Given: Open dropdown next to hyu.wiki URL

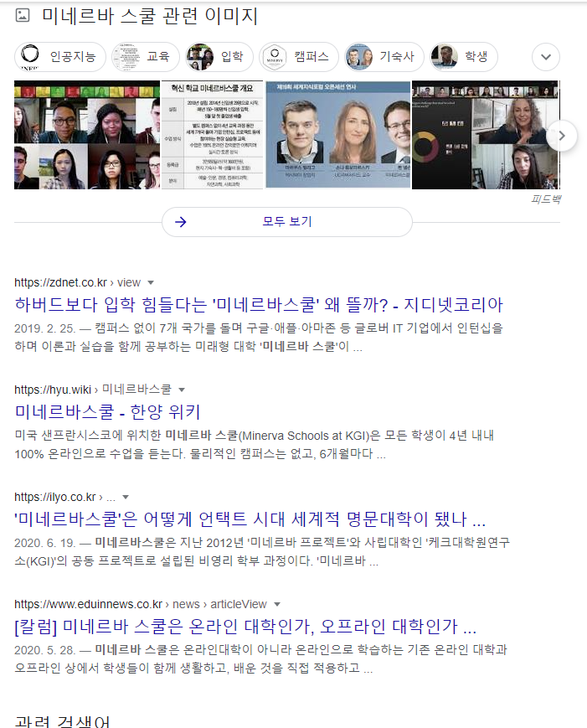Looking at the screenshot, I should (x=182, y=390).
